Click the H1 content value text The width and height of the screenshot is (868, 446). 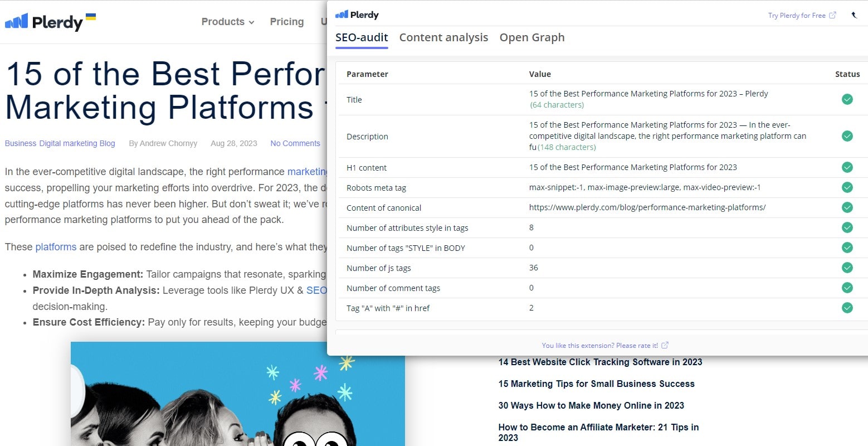[633, 167]
